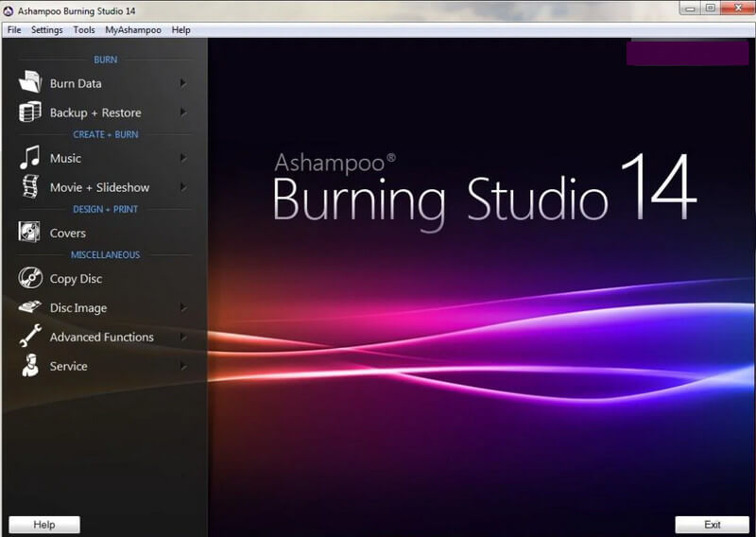Click the Burn Data folder icon
Screen dimensions: 756x537
pyautogui.click(x=30, y=82)
